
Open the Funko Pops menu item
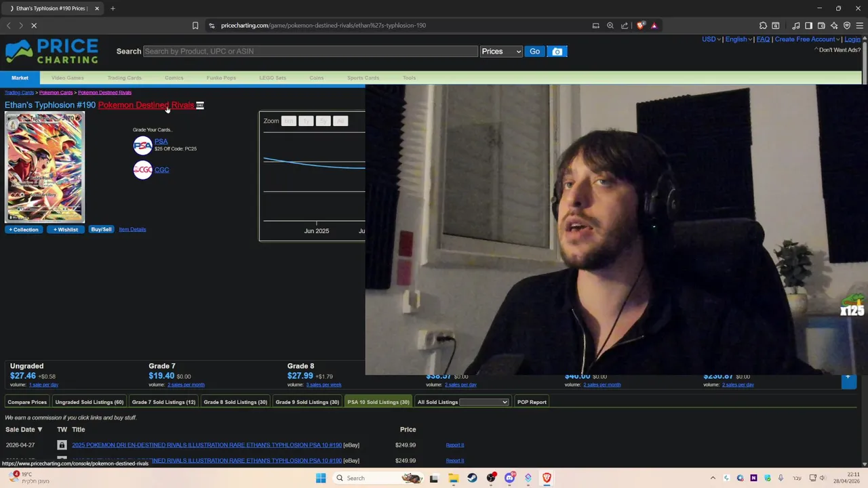click(221, 78)
